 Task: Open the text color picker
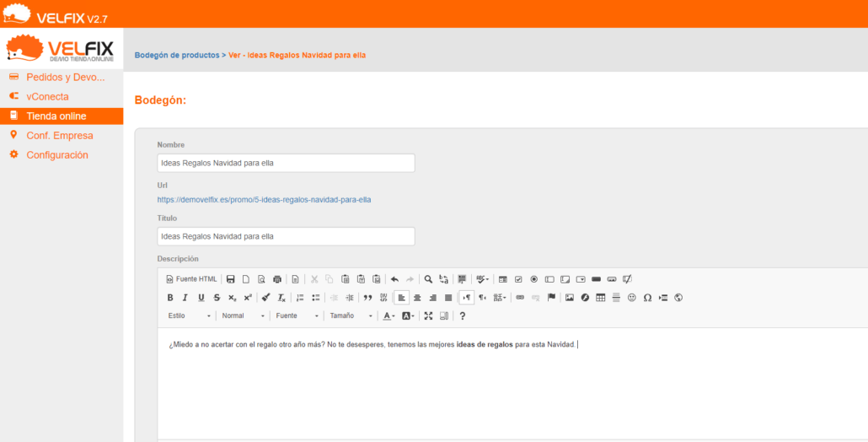coord(388,316)
